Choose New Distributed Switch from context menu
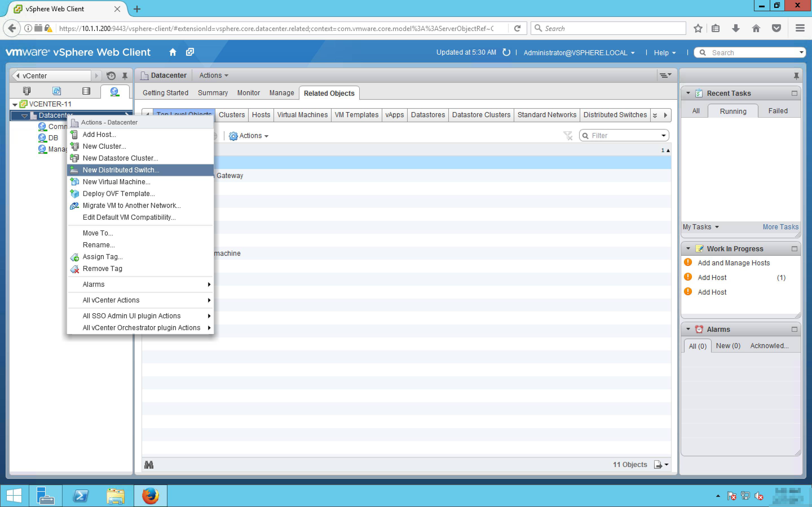The image size is (812, 507). pyautogui.click(x=121, y=170)
